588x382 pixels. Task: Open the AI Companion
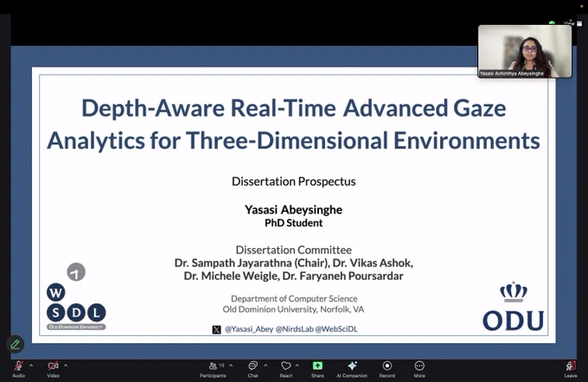tap(352, 369)
